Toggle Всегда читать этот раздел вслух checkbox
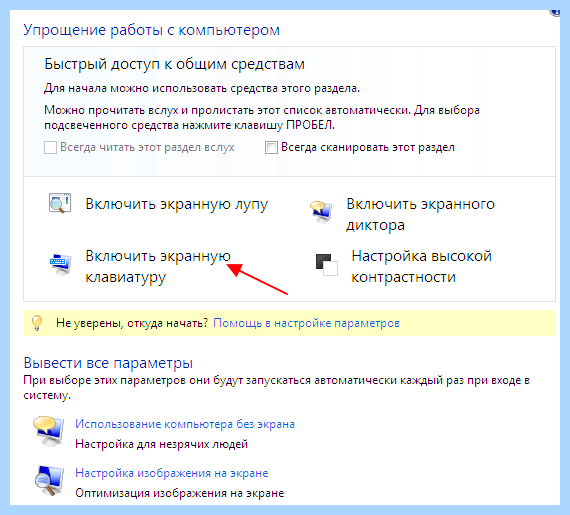This screenshot has width=570, height=515. coord(50,148)
